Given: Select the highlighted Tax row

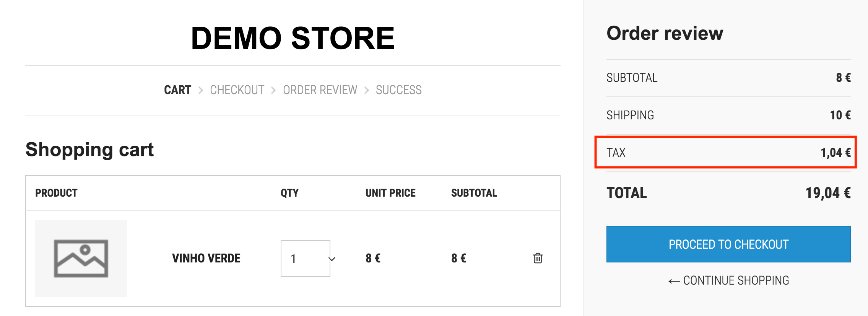Looking at the screenshot, I should (x=725, y=152).
